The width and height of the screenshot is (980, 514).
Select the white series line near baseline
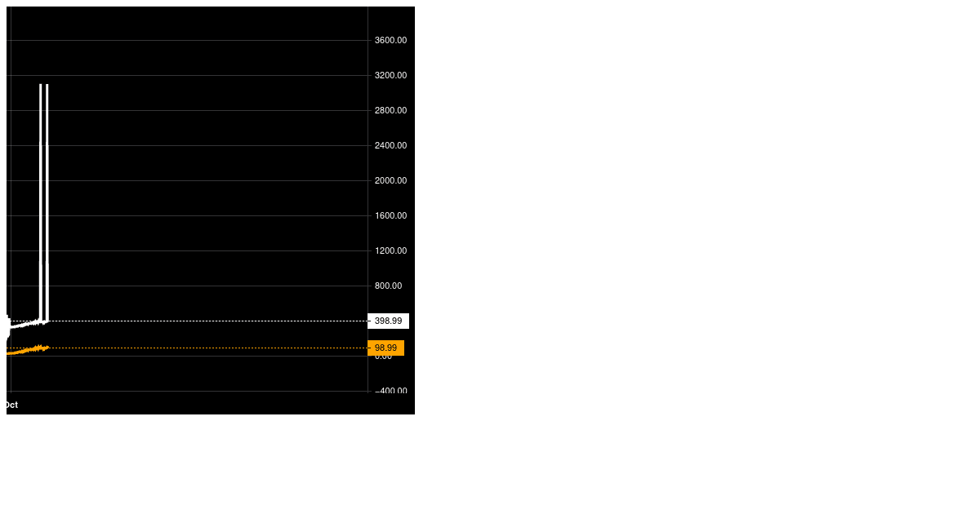click(x=24, y=324)
